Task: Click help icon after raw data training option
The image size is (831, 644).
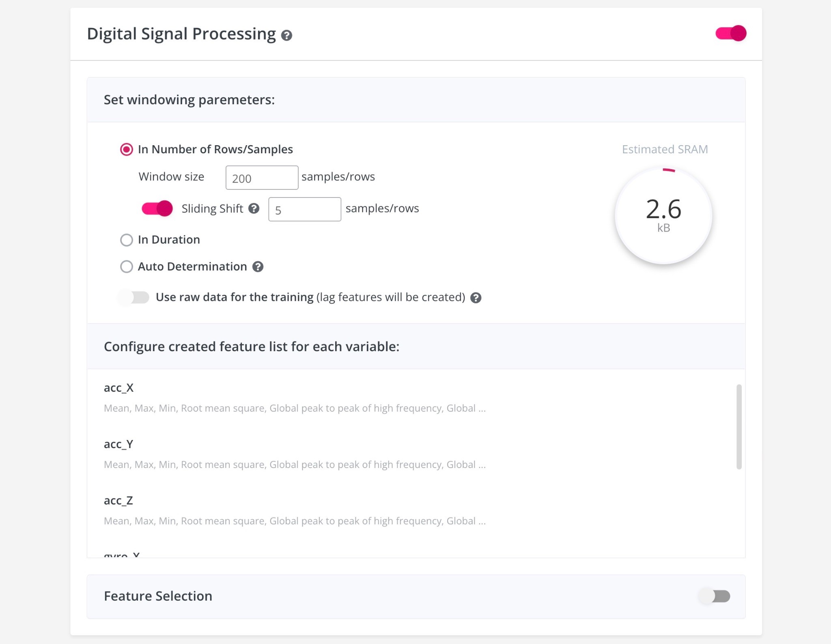Action: pyautogui.click(x=476, y=298)
